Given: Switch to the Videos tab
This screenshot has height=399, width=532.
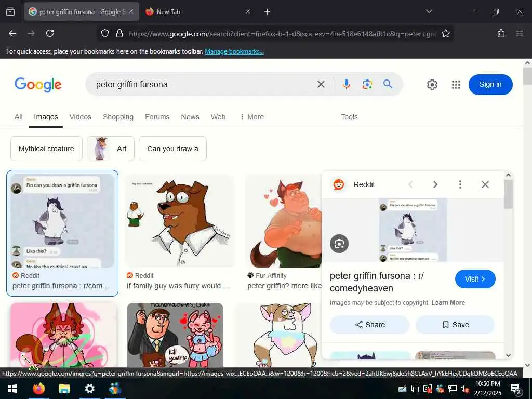Looking at the screenshot, I should pyautogui.click(x=80, y=117).
